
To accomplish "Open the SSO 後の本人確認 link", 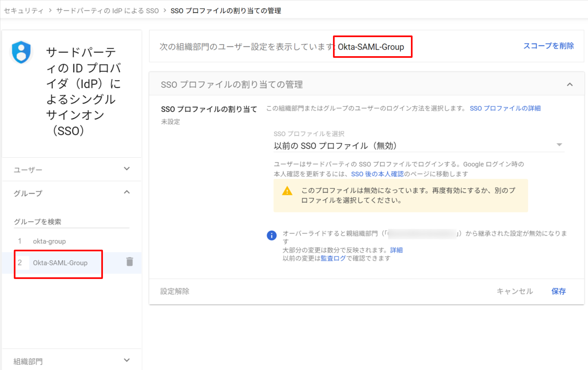I will 377,174.
